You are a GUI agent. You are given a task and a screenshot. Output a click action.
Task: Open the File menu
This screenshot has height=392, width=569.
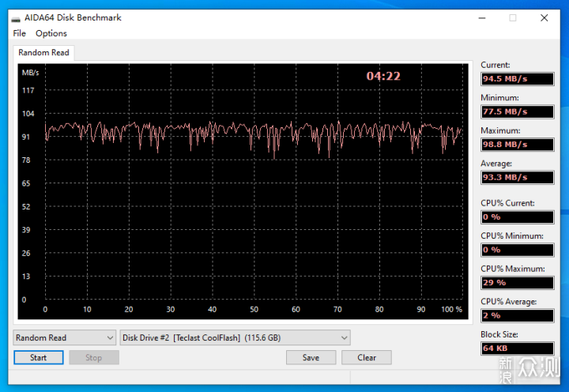click(19, 33)
